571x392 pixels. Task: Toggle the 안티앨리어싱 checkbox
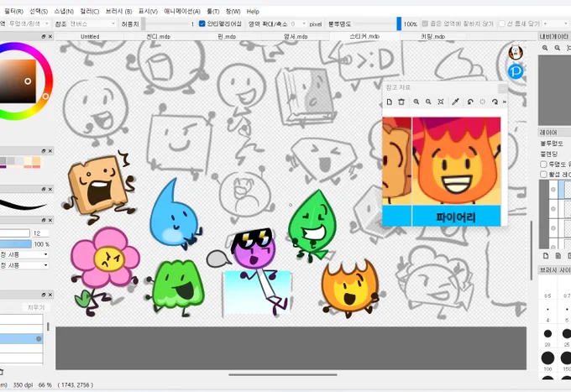click(202, 24)
